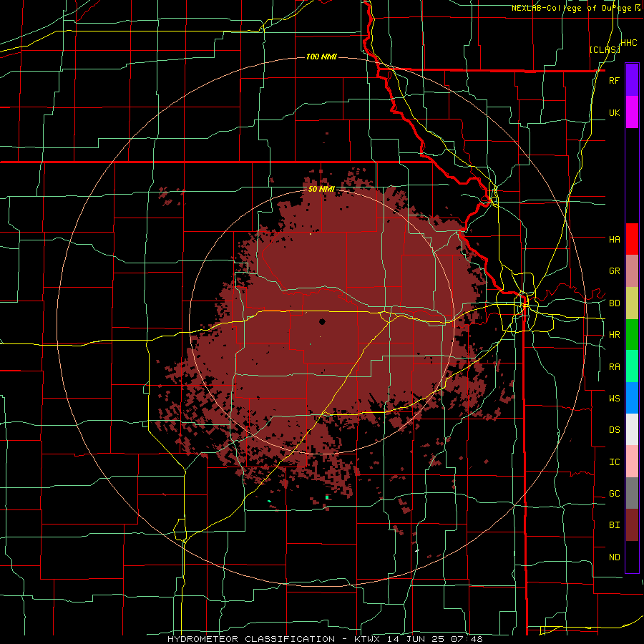Click the 'HHC' product label
644x644 pixels.
click(629, 42)
